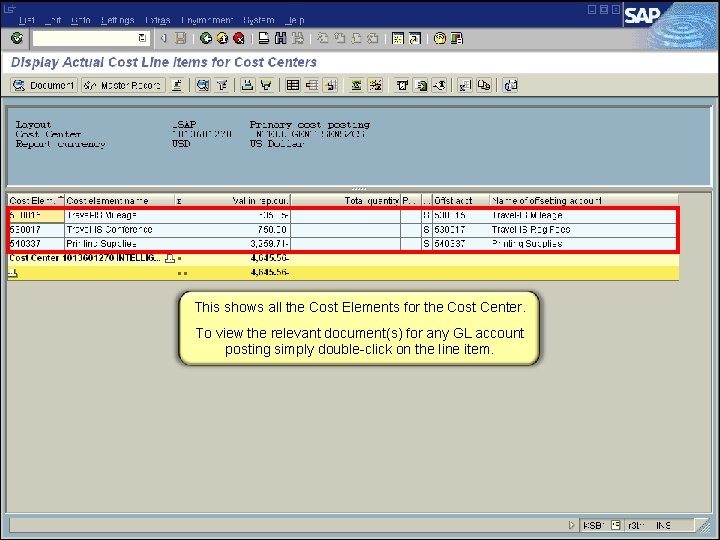The width and height of the screenshot is (720, 540).
Task: Select cost element 530017 cell
Action: pyautogui.click(x=36, y=230)
